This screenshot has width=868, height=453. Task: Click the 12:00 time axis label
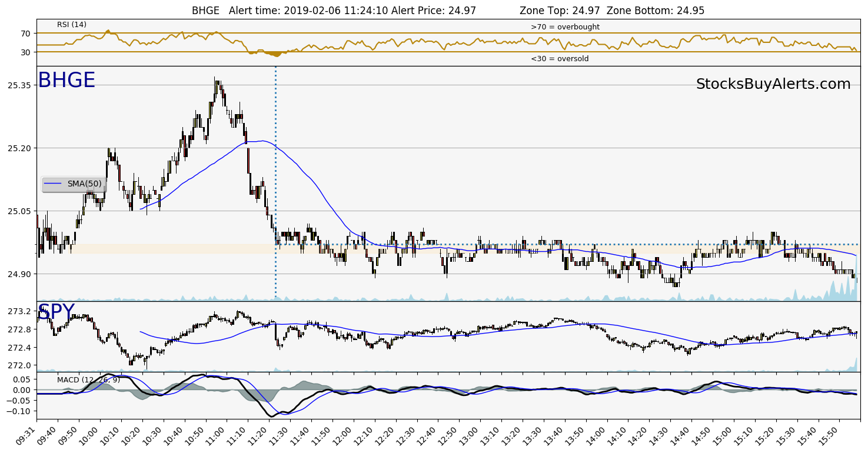[x=343, y=434]
